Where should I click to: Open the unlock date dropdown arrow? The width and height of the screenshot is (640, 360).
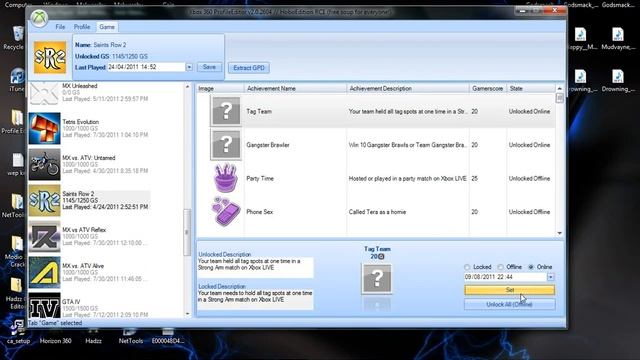click(551, 277)
